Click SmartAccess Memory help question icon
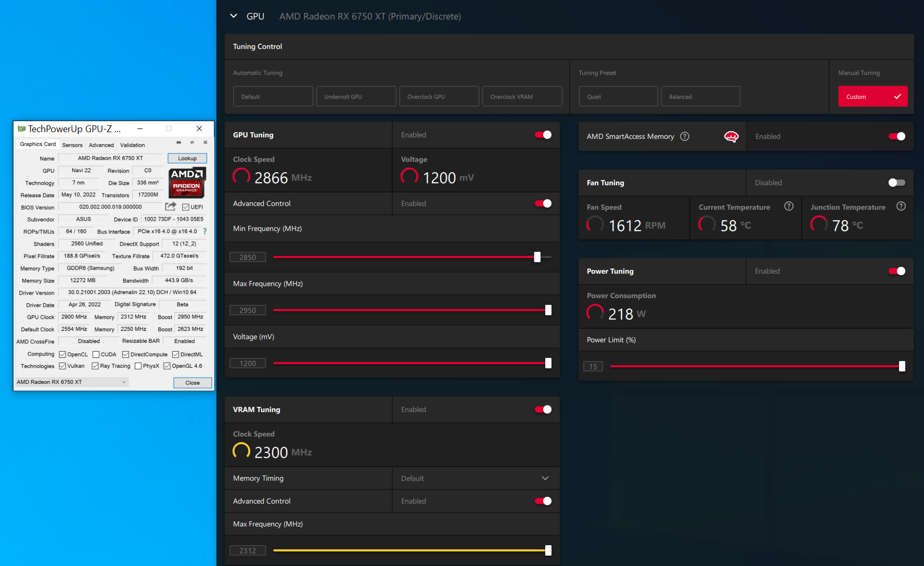This screenshot has height=566, width=924. pyautogui.click(x=685, y=136)
